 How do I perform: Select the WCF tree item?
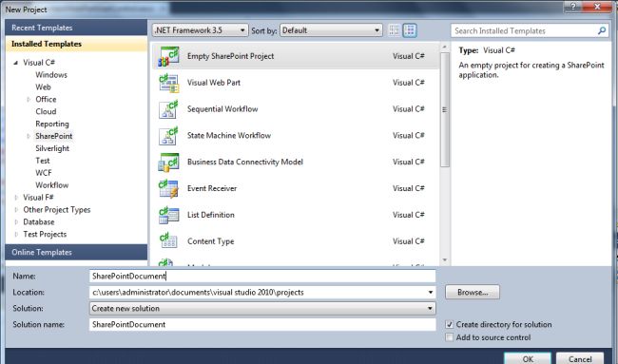point(44,173)
